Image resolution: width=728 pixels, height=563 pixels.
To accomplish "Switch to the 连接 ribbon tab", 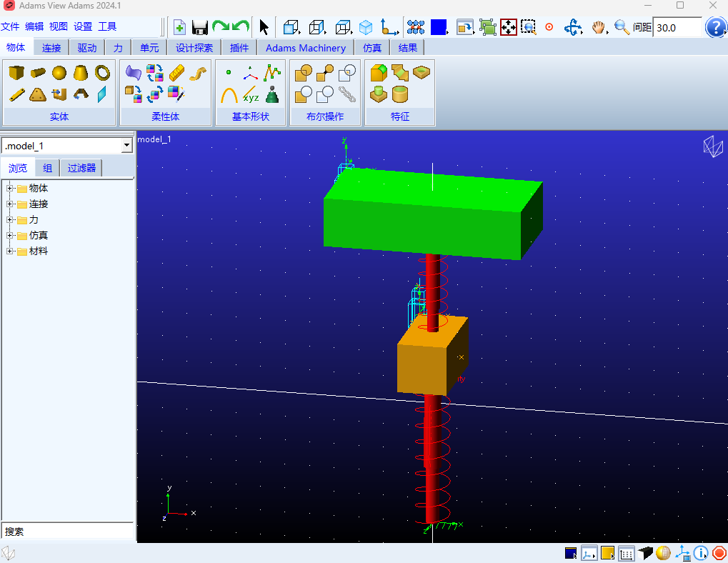I will 51,48.
